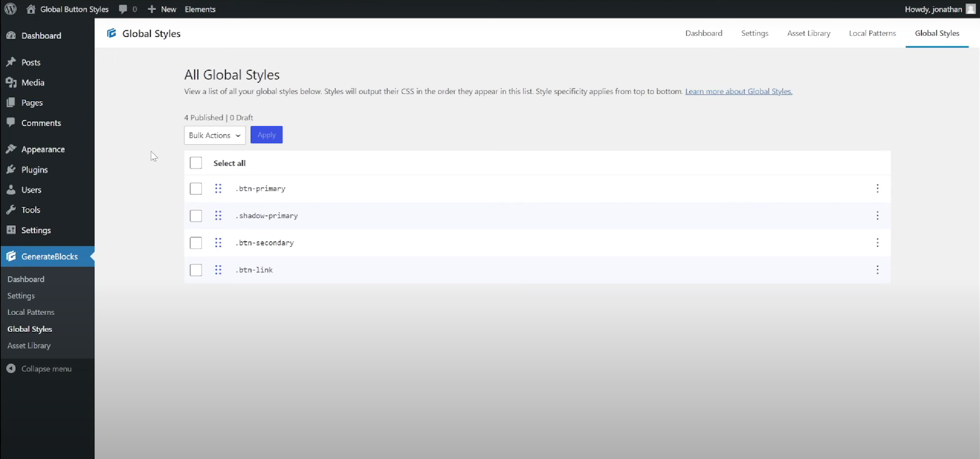The width and height of the screenshot is (980, 459).
Task: Click the home icon beside Global Button Styles
Action: coord(31,9)
